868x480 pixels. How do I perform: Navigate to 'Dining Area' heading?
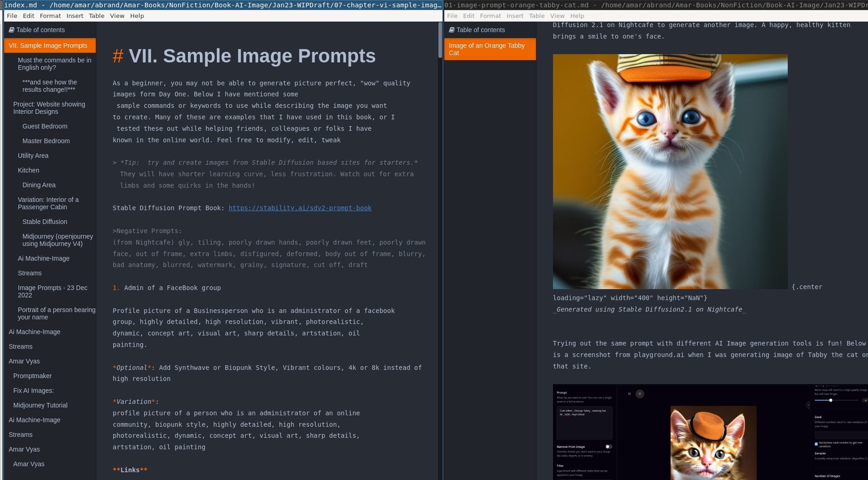[x=39, y=185]
